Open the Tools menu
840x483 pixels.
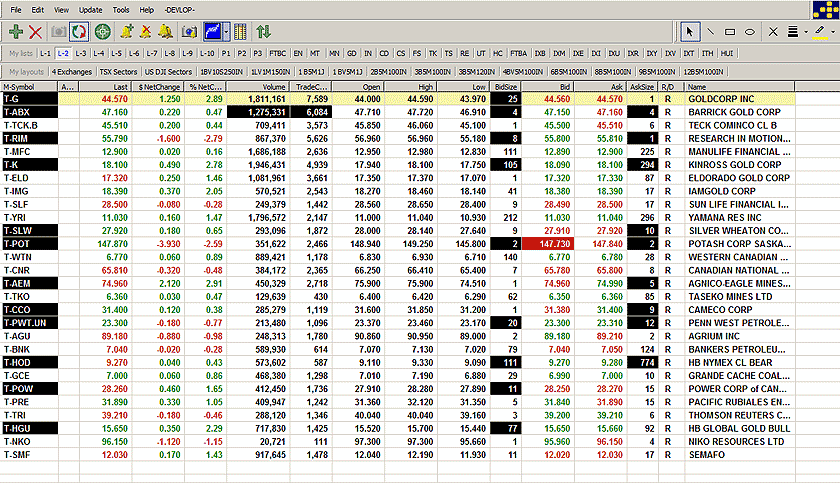(x=121, y=10)
